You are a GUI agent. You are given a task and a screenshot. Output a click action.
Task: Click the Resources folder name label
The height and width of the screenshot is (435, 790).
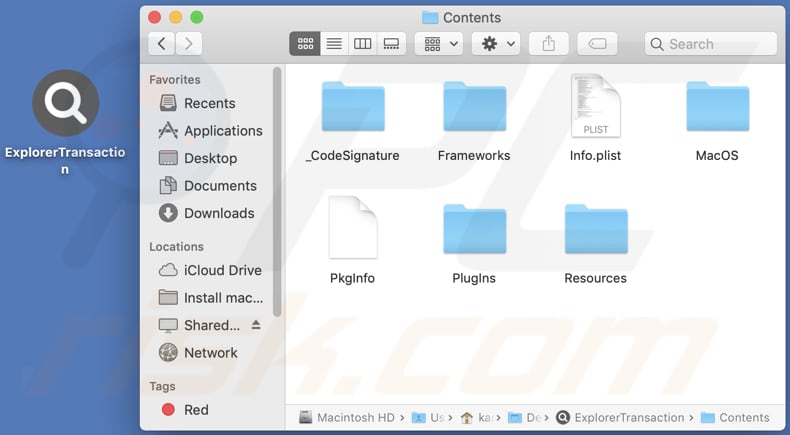point(596,278)
